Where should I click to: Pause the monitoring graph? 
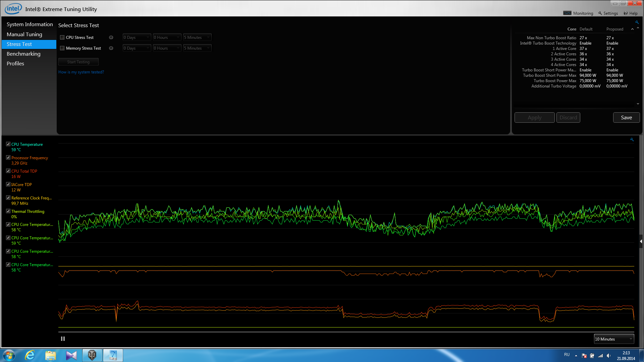pyautogui.click(x=63, y=339)
